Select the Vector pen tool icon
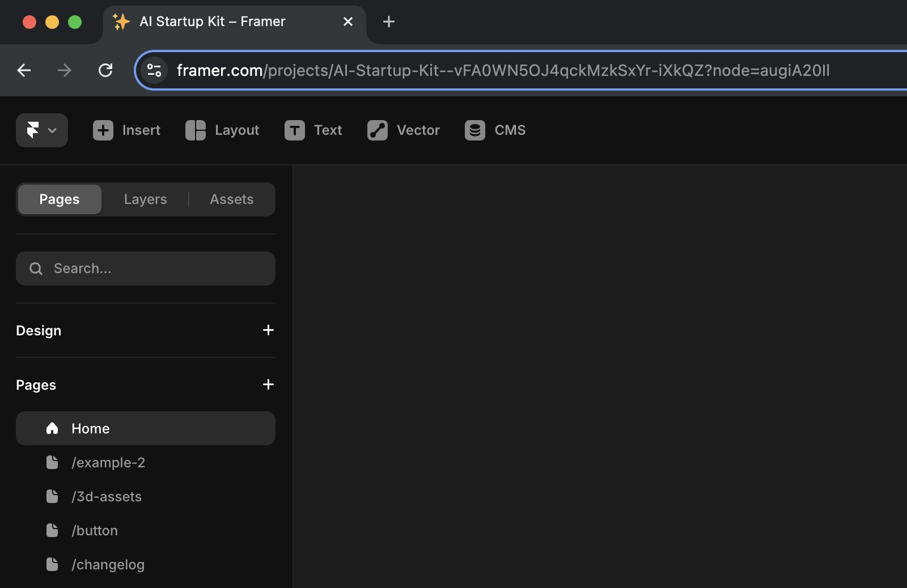Image resolution: width=907 pixels, height=588 pixels. (378, 130)
